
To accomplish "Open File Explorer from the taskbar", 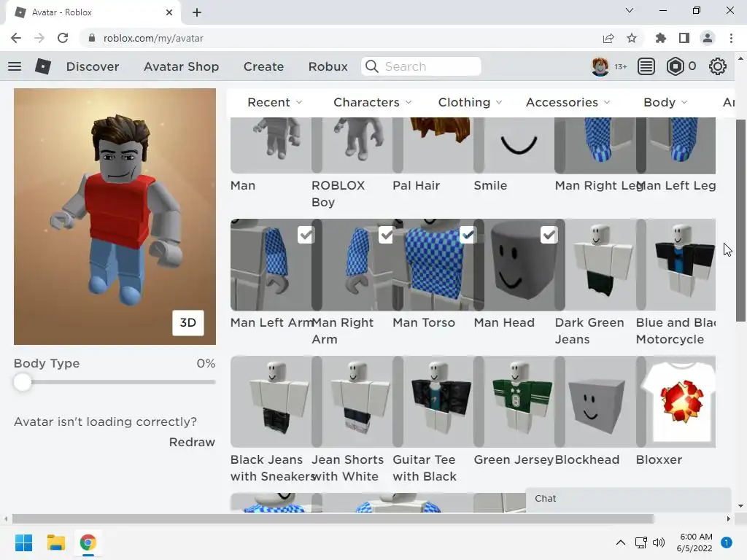I will tap(55, 542).
